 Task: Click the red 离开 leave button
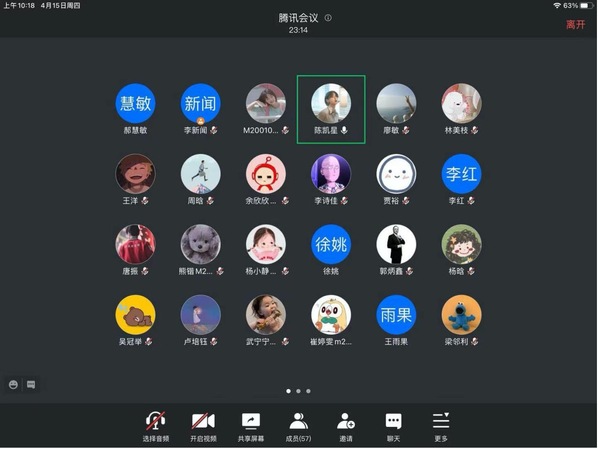point(575,25)
